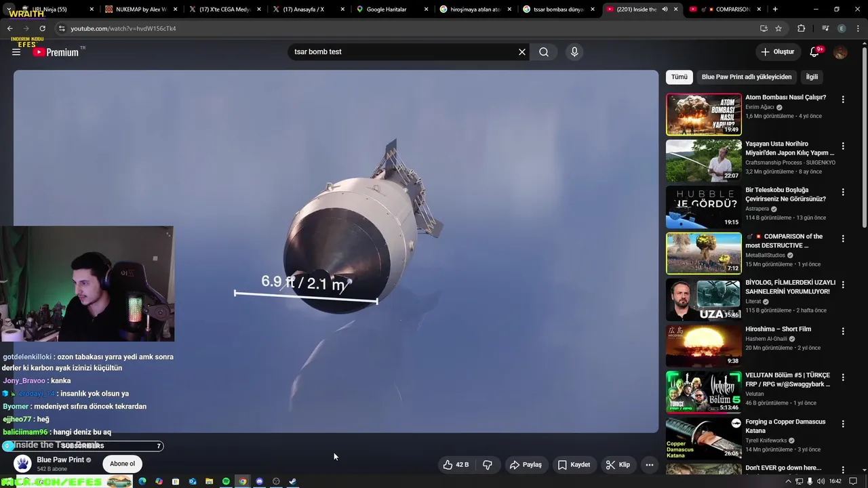This screenshot has width=868, height=488.
Task: Like the video (42 B)
Action: coord(456,465)
